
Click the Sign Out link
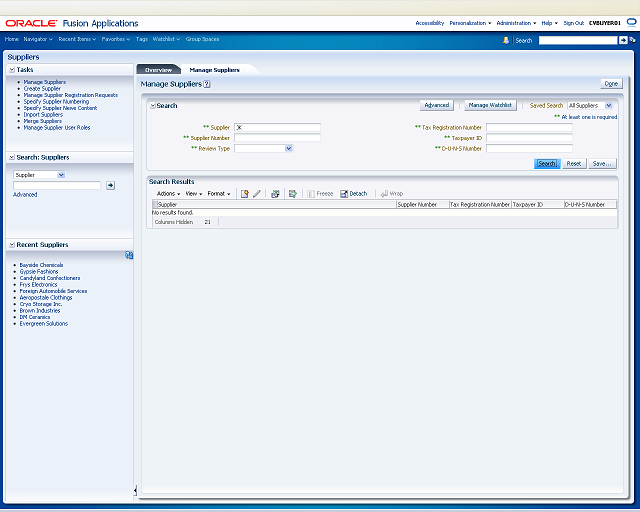pyautogui.click(x=574, y=23)
